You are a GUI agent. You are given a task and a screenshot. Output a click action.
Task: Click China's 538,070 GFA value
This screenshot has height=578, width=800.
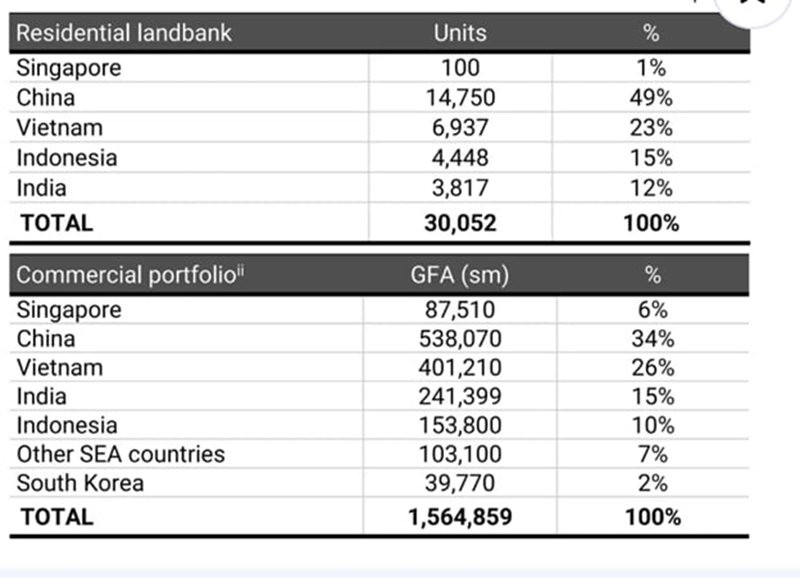(460, 339)
